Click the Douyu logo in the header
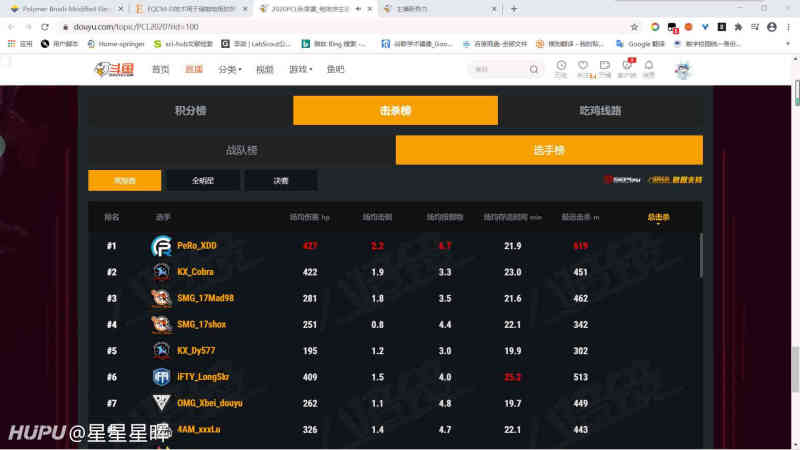 114,69
